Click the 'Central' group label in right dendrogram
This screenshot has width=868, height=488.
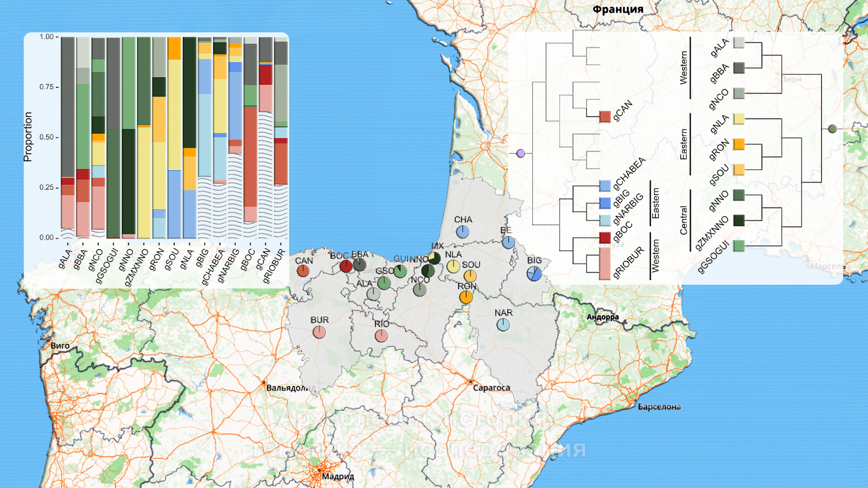[x=684, y=220]
